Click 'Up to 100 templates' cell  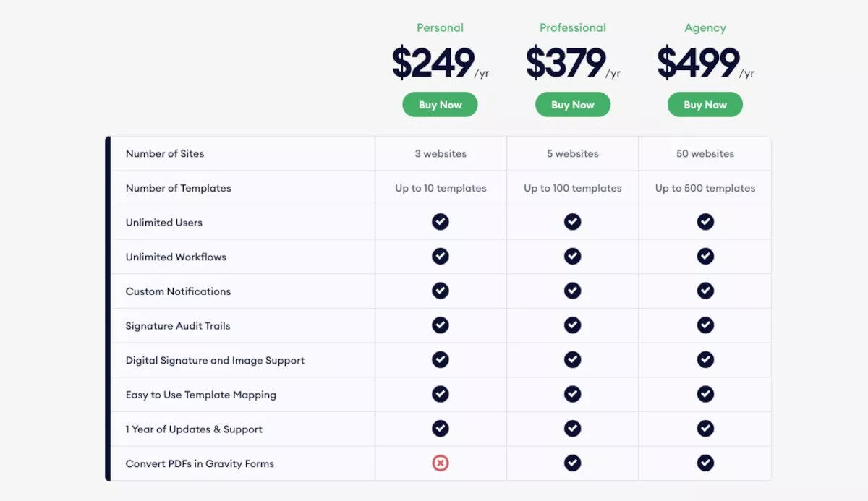coord(573,188)
